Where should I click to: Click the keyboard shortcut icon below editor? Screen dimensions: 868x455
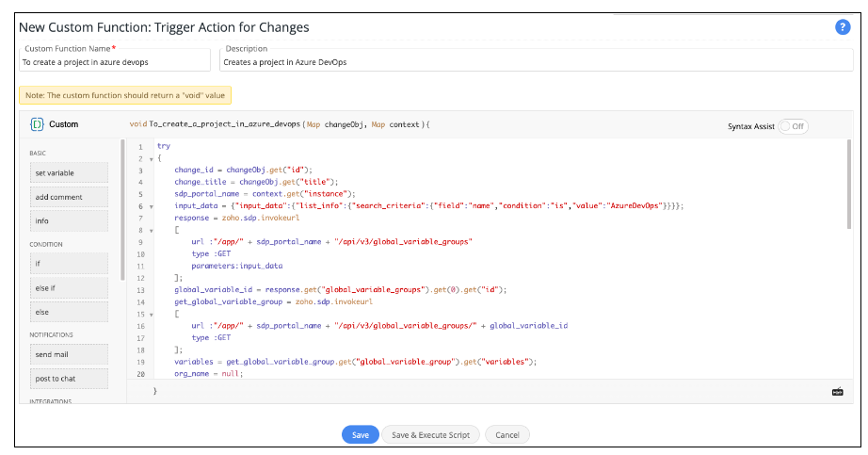click(838, 392)
